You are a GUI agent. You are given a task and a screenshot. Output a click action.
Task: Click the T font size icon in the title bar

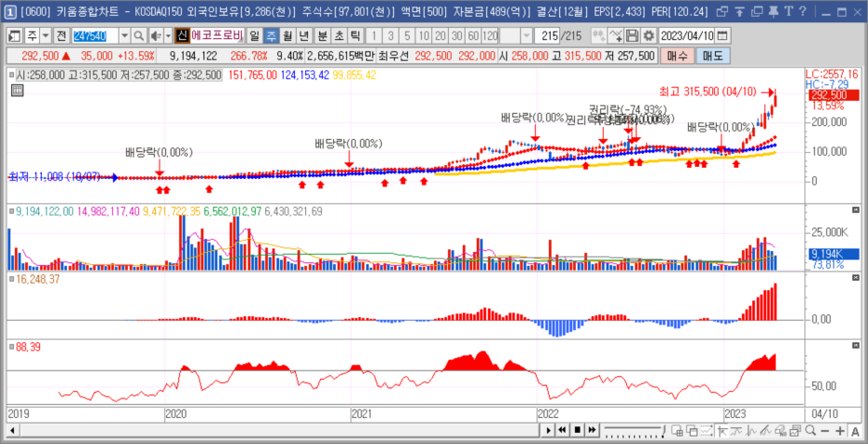coord(788,12)
